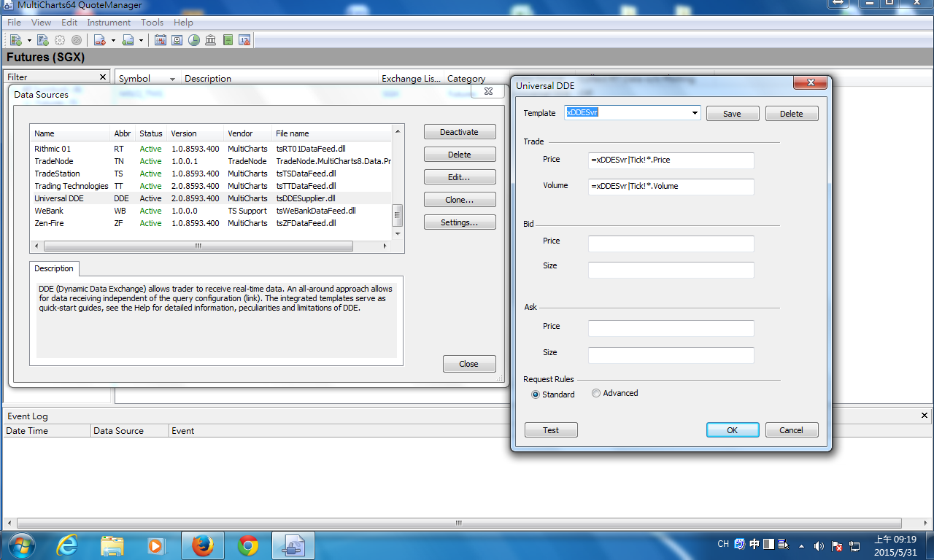
Task: Open the Symbol column header dropdown
Action: point(173,79)
